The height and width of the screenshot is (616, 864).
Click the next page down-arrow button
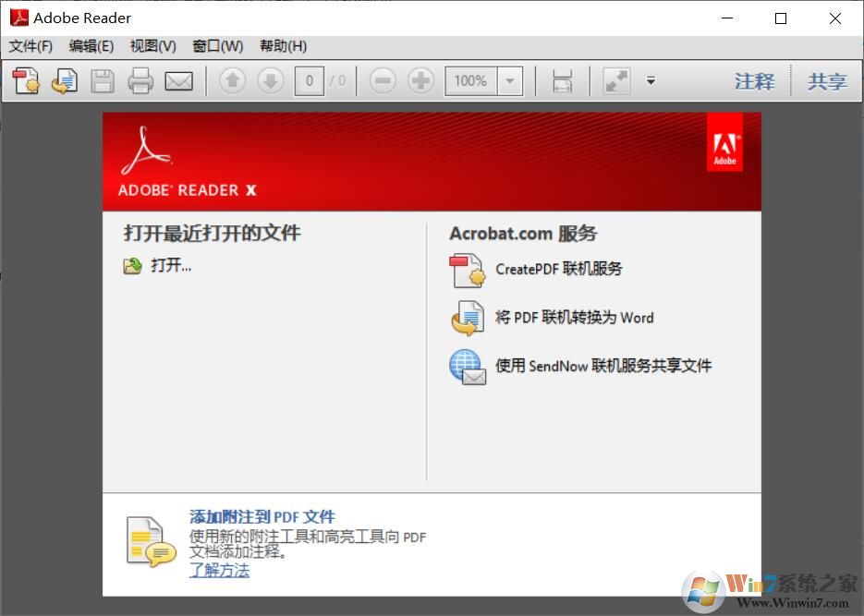[x=270, y=81]
